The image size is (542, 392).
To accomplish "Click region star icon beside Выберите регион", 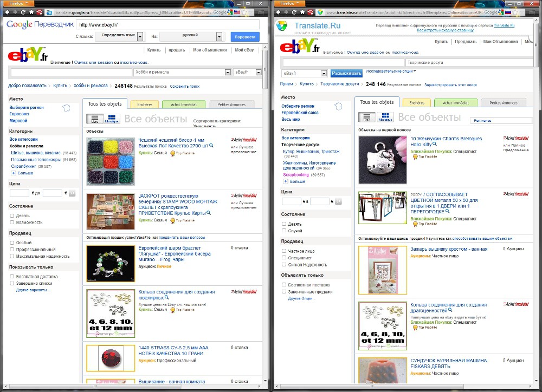I will (x=66, y=108).
